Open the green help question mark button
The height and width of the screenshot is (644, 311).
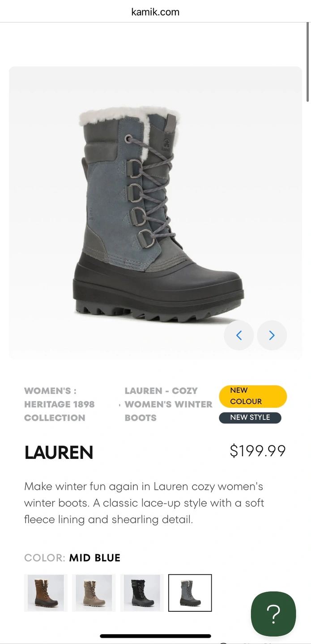point(273,614)
